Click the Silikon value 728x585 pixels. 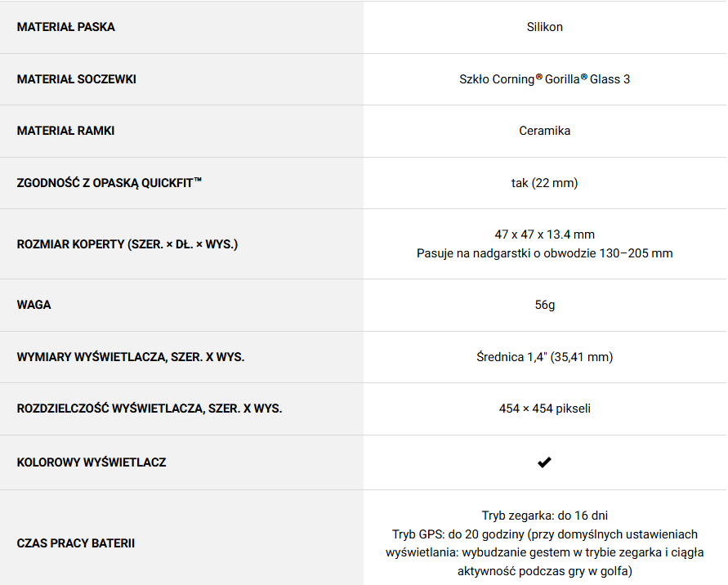pos(545,27)
